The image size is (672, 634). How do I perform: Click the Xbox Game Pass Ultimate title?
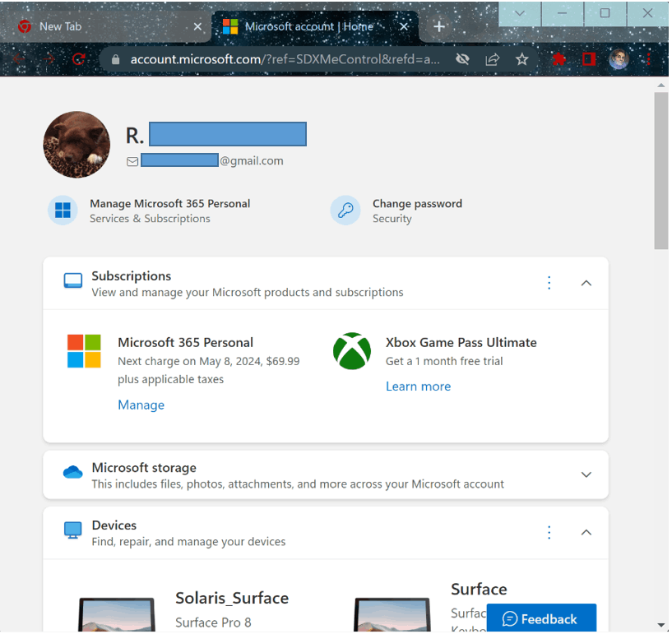(x=461, y=342)
